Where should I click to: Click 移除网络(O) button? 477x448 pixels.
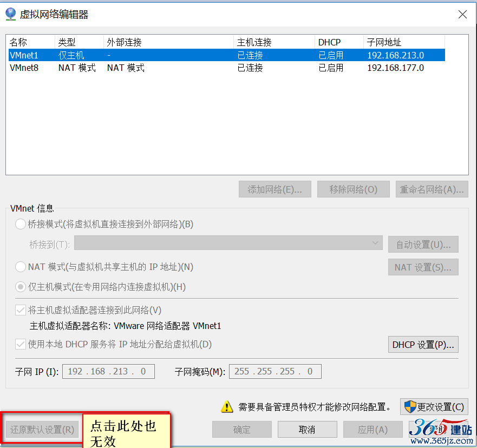pos(353,189)
